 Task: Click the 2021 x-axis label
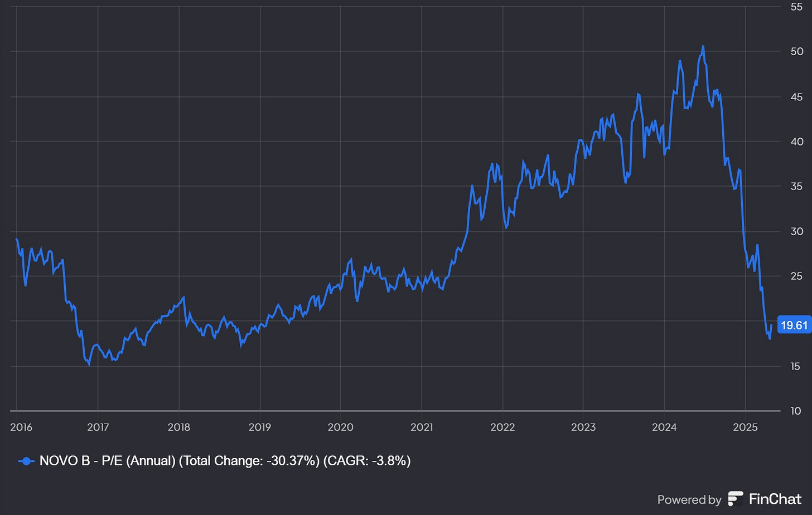pos(422,427)
